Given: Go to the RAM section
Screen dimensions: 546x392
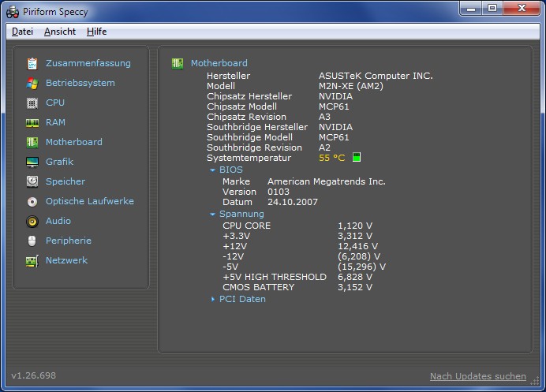Looking at the screenshot, I should coord(55,122).
